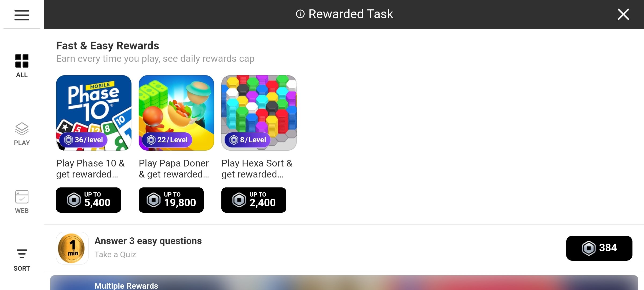Open the Papa Doner game thumbnail

coord(176,113)
